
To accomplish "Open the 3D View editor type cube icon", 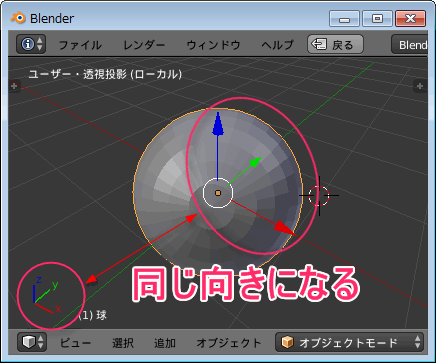I will click(x=32, y=342).
